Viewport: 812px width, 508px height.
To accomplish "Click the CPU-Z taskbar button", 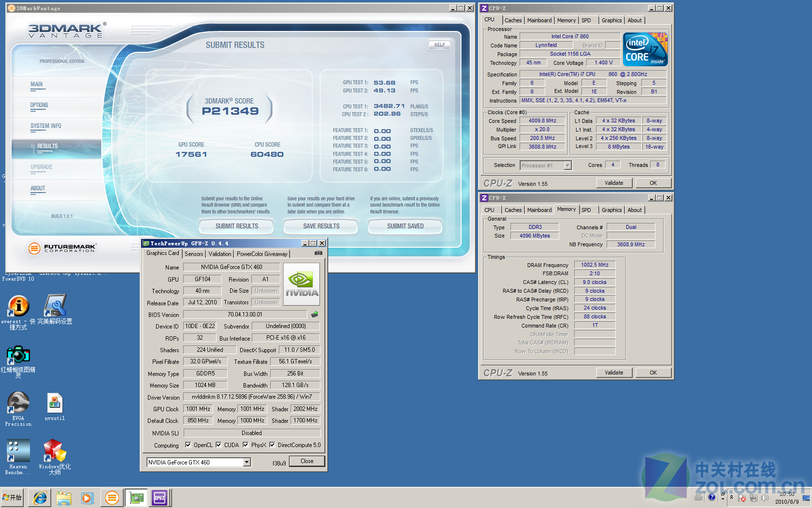I will click(x=159, y=498).
